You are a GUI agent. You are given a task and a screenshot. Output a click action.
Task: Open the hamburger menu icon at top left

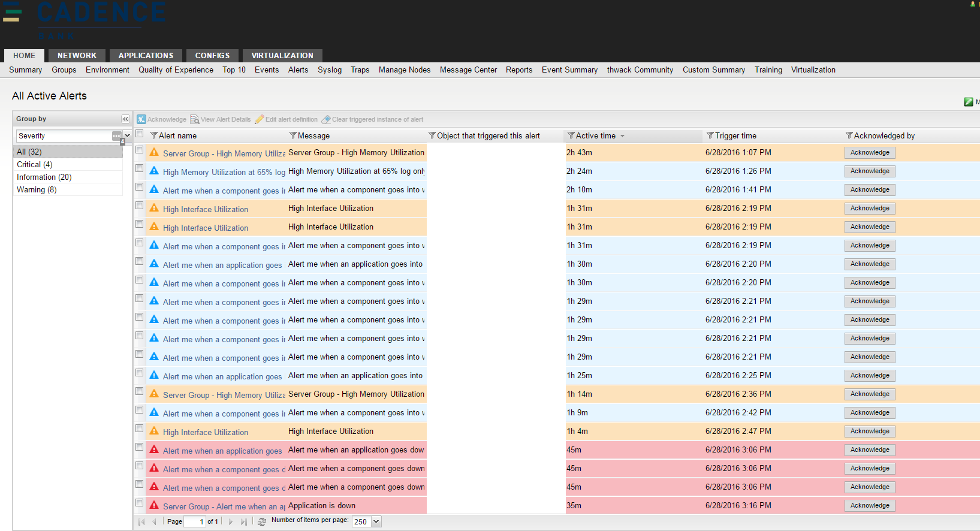(x=12, y=12)
